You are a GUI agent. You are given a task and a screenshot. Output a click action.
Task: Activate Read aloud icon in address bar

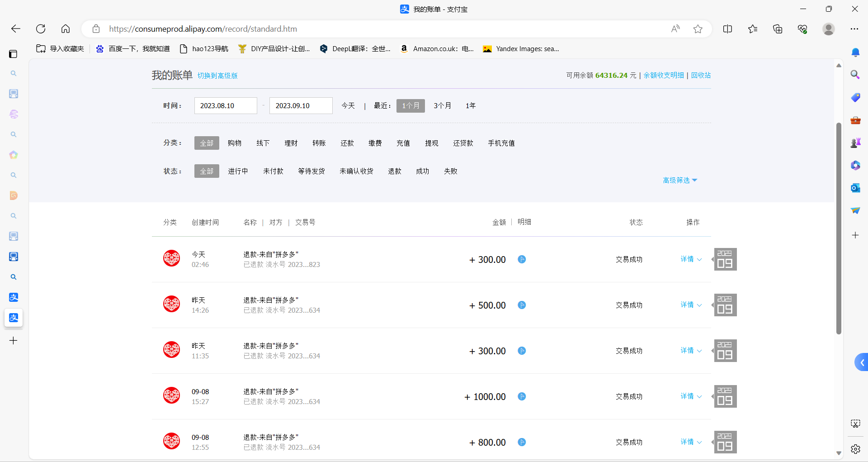pyautogui.click(x=675, y=29)
